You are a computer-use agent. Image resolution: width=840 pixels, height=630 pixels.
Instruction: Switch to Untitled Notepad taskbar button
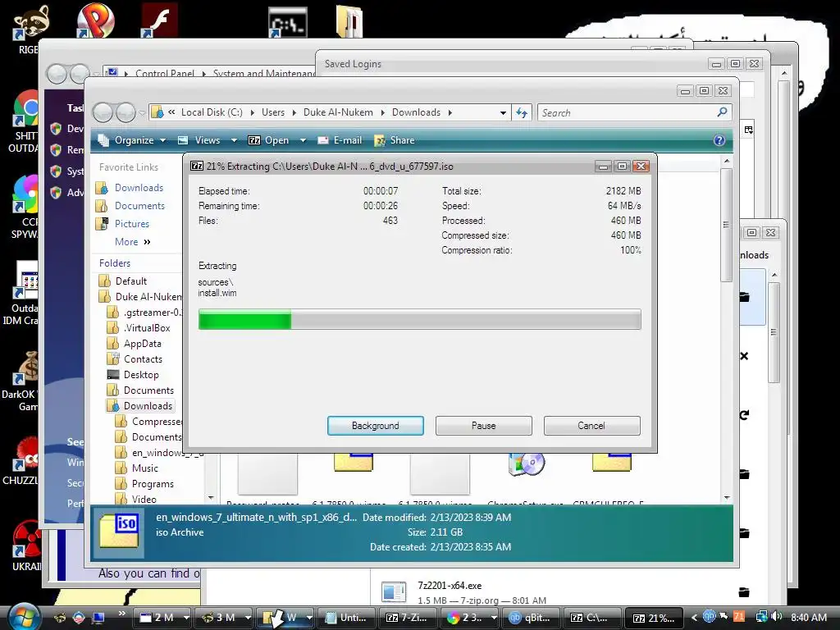(345, 618)
